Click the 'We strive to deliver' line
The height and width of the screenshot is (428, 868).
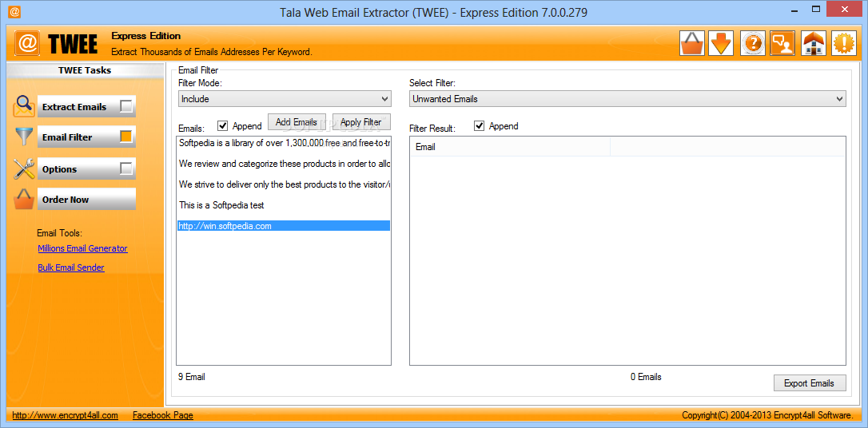[285, 184]
